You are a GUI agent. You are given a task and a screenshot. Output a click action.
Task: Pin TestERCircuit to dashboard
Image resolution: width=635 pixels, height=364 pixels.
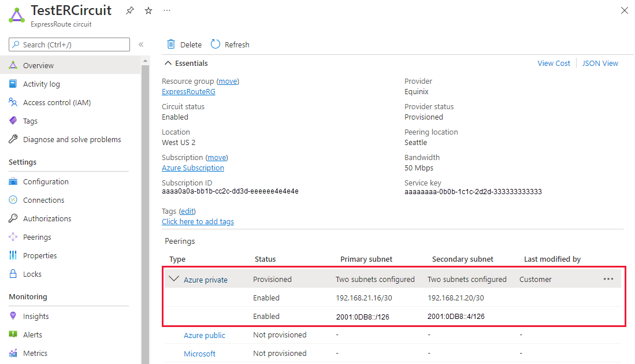tap(129, 10)
